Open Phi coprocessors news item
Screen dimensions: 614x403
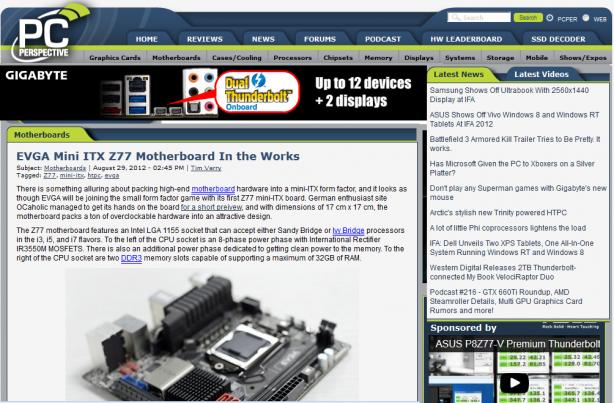(x=507, y=228)
